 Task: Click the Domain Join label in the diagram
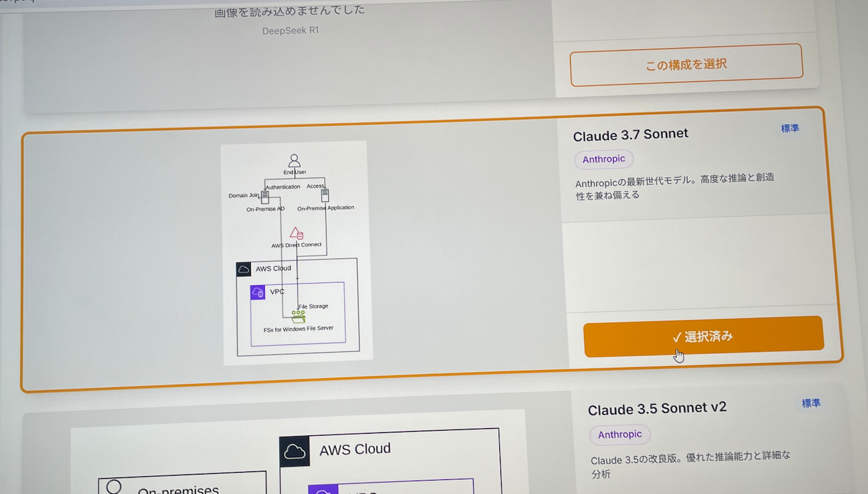pos(244,196)
